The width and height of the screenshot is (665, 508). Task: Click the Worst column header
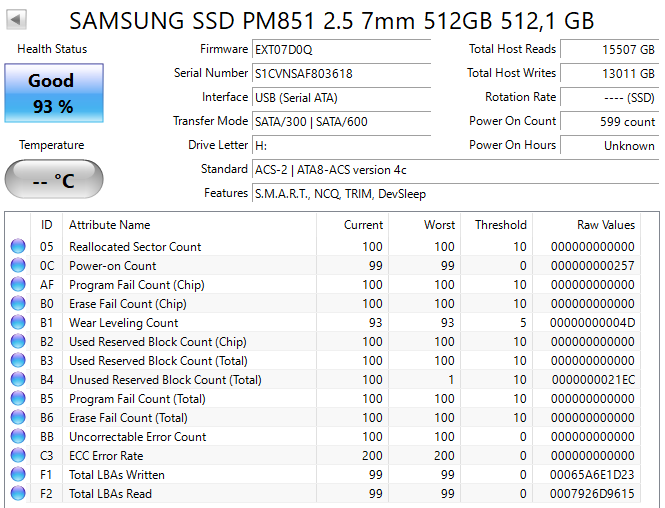[x=425, y=225]
